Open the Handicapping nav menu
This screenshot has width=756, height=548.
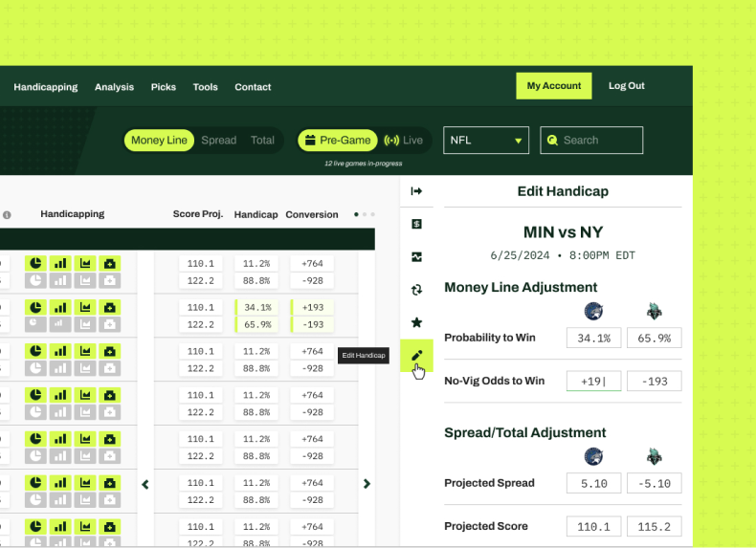tap(46, 87)
